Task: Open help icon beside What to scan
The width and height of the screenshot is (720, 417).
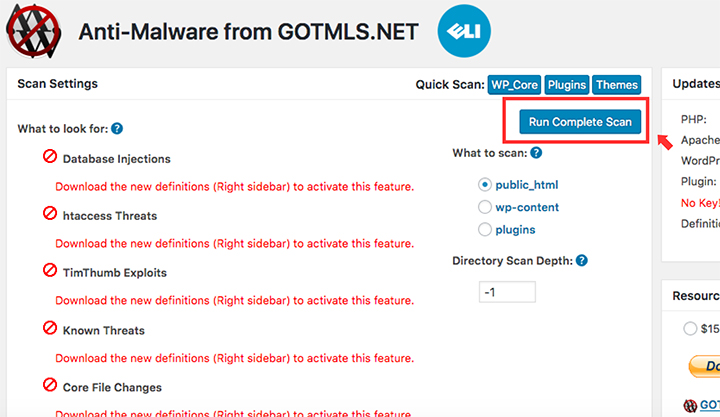Action: pos(536,152)
